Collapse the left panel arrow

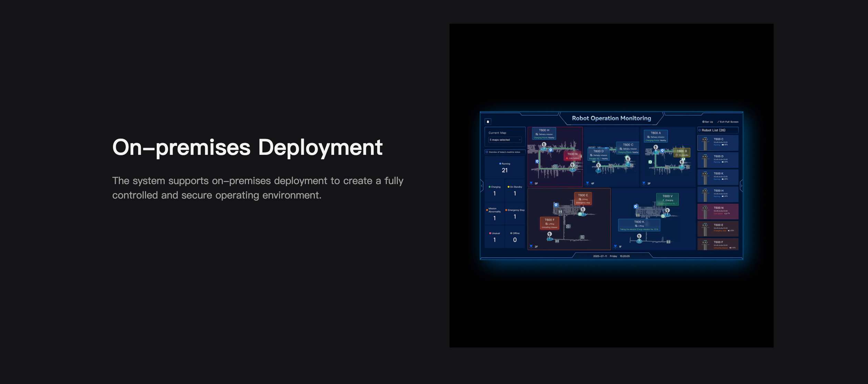click(482, 186)
